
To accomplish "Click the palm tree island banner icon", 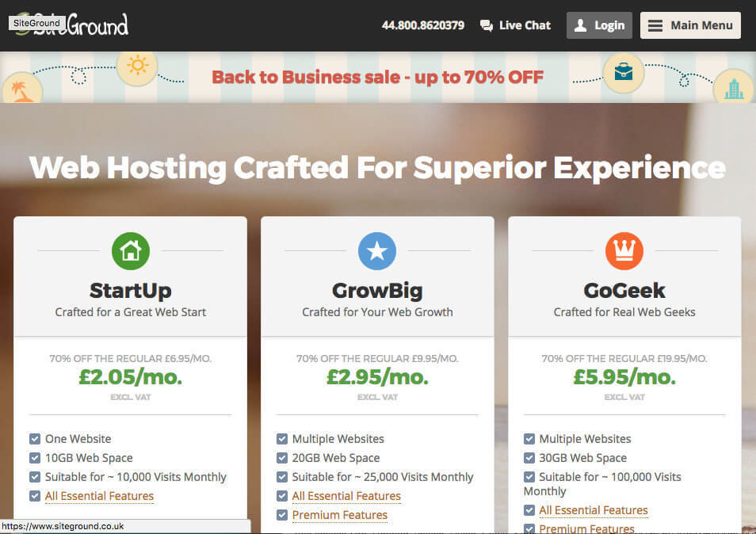I will point(22,88).
